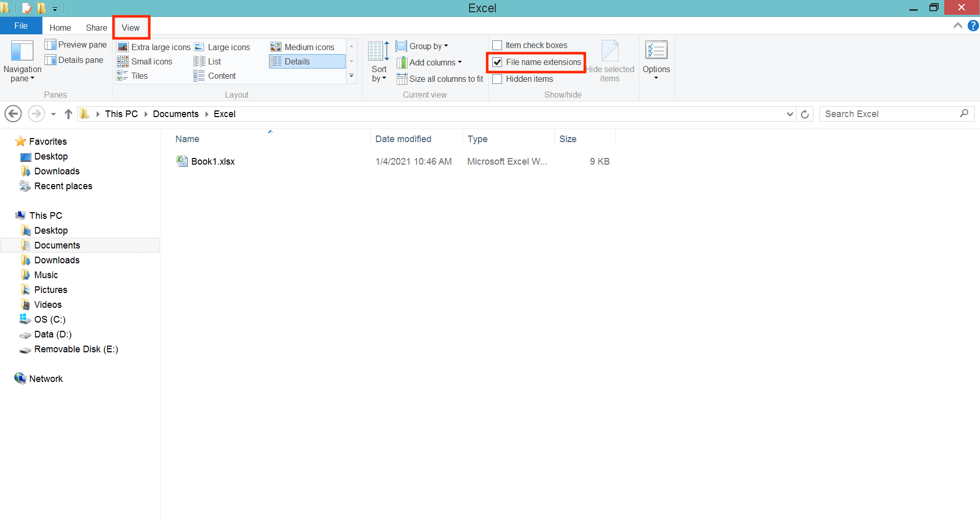Go forward with the Forward arrow
Screen dimensions: 980x521
36,114
